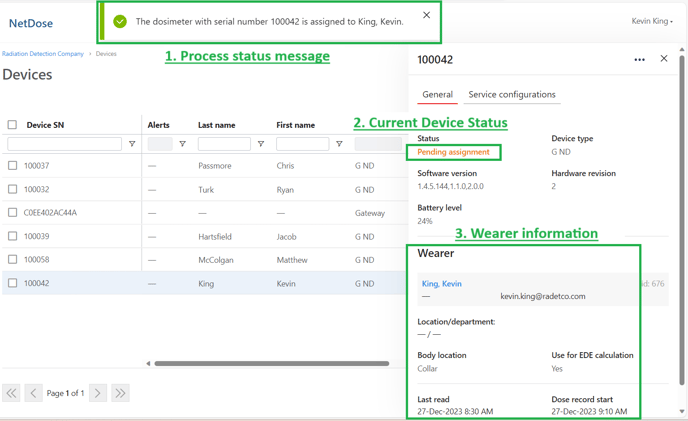
Task: Open the Kevin King user dropdown
Action: coord(652,21)
